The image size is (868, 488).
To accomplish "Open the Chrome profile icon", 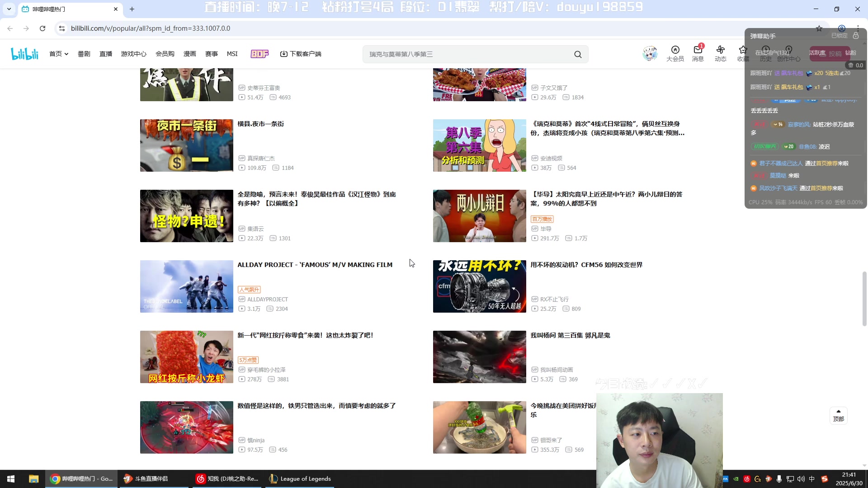I will click(x=841, y=28).
